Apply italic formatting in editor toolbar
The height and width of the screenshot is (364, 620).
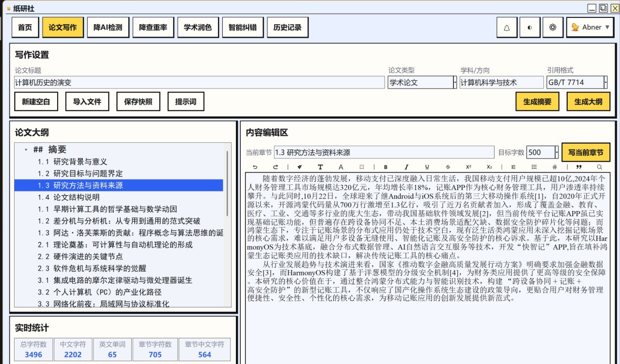point(406,167)
